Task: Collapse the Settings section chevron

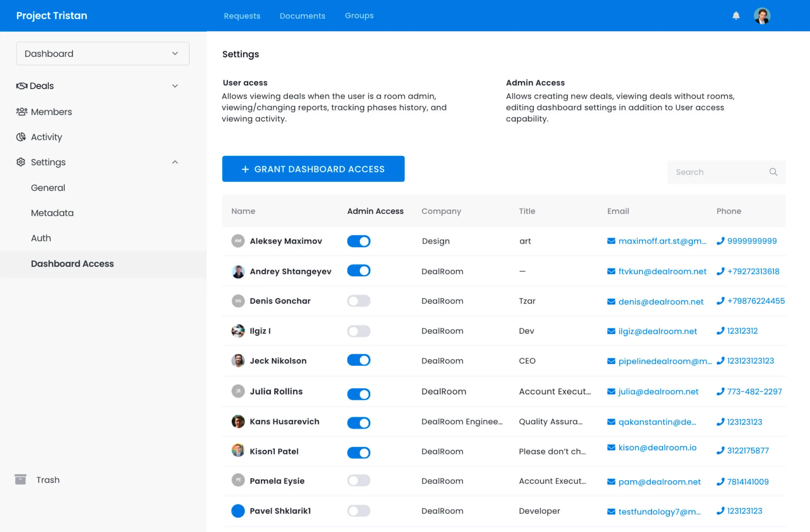Action: [175, 162]
